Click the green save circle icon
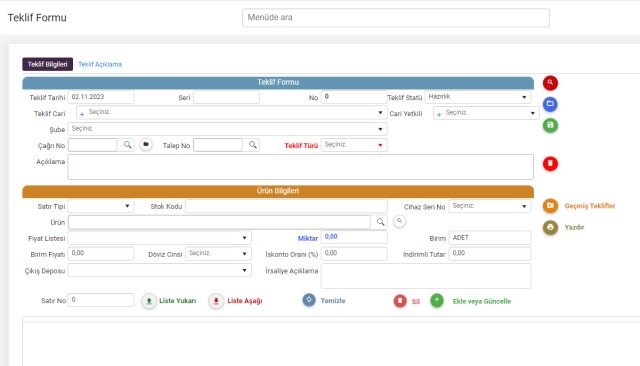 [x=550, y=125]
